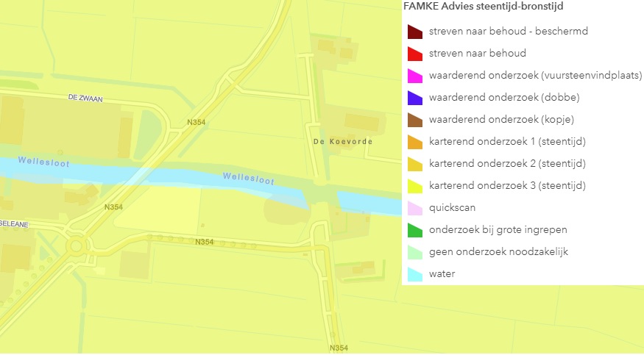644x355 pixels.
Task: Click the pale pink 'quickscan' swatch
Action: [415, 208]
